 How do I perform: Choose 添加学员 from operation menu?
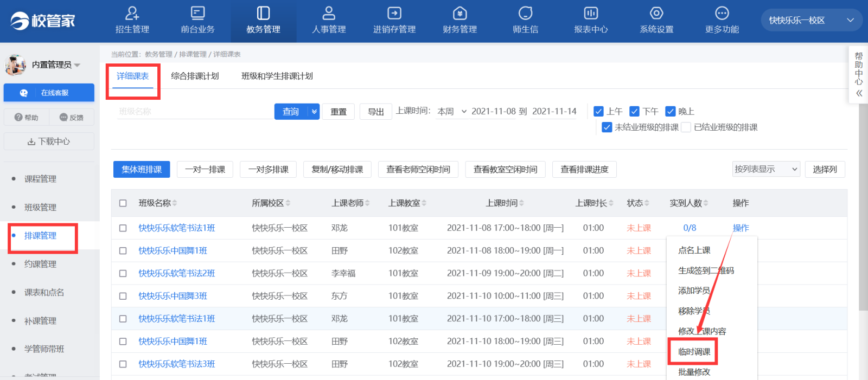point(694,291)
